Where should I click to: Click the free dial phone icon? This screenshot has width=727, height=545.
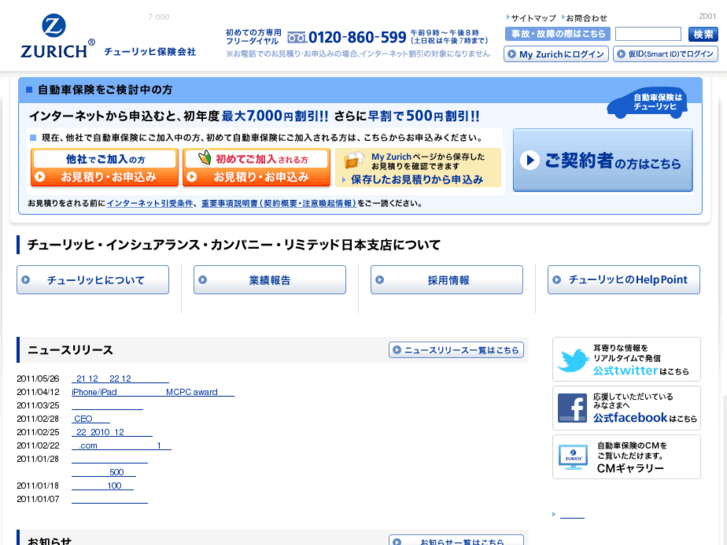(296, 37)
